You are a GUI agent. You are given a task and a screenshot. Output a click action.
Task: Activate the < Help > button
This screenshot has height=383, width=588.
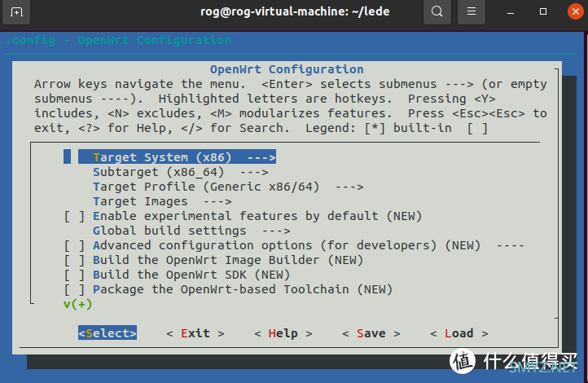(x=283, y=333)
